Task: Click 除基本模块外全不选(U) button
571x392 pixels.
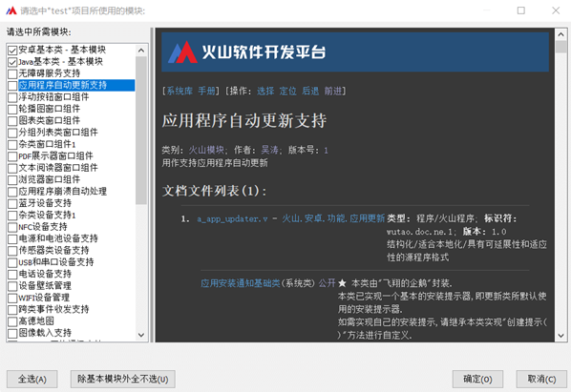Action: [x=123, y=380]
